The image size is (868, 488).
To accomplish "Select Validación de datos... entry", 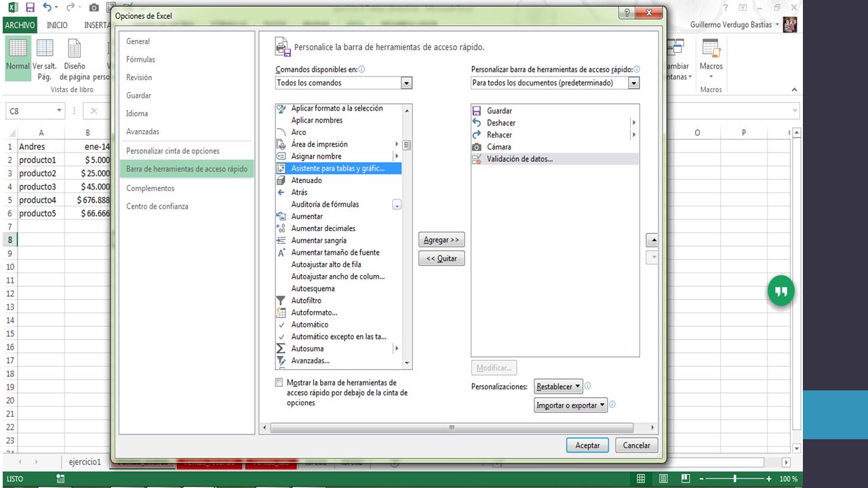I will (555, 159).
